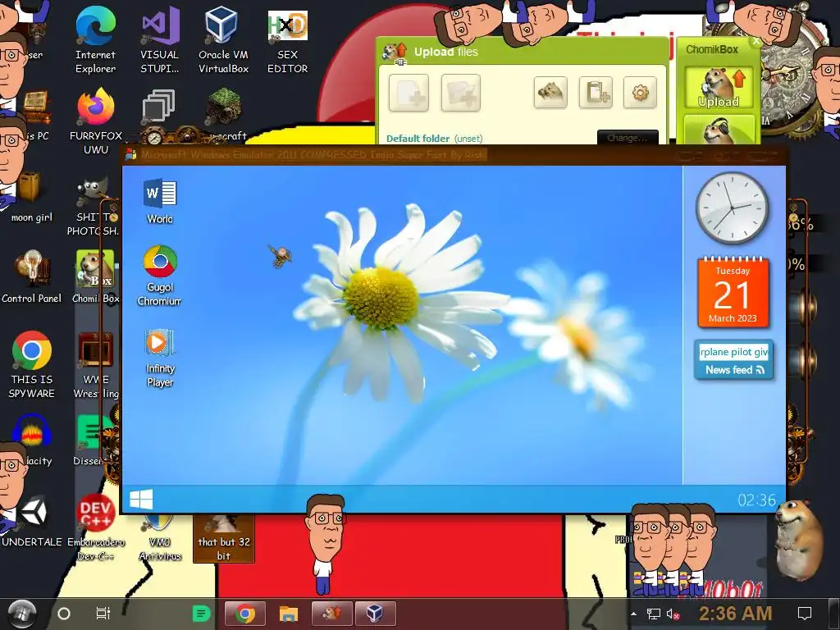The width and height of the screenshot is (840, 630).
Task: Open the UNDERTALE Unity desktop icon
Action: click(x=32, y=521)
